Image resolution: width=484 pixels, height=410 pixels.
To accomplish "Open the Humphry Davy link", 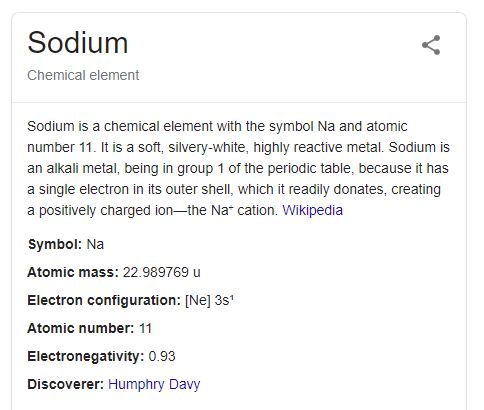I will (x=154, y=384).
